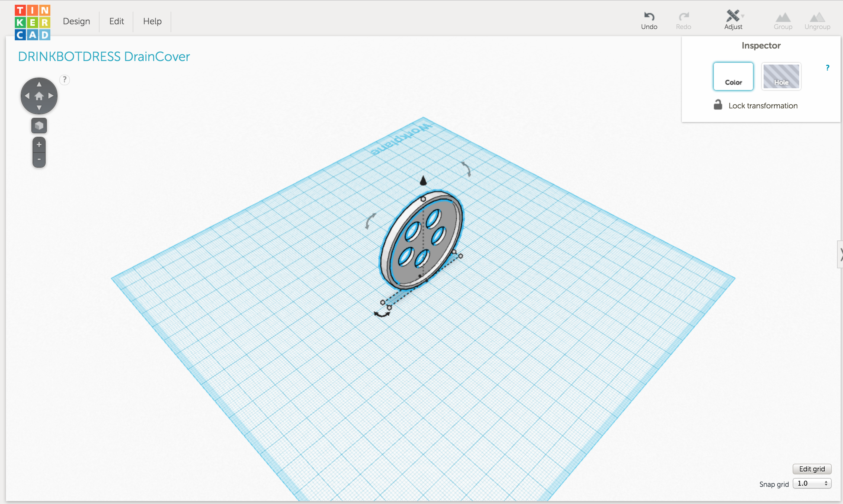Click the Inspector help question mark
Viewport: 843px width, 504px height.
click(827, 68)
